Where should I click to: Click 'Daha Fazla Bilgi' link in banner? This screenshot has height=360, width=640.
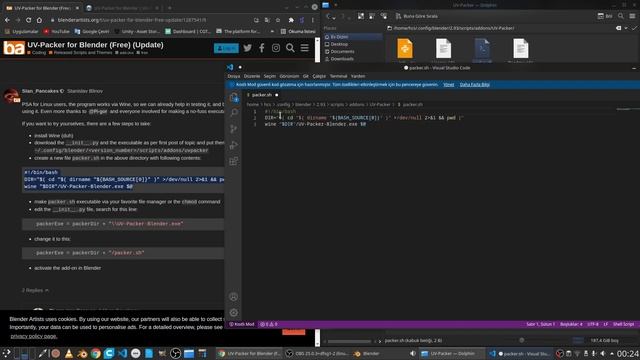tap(475, 84)
